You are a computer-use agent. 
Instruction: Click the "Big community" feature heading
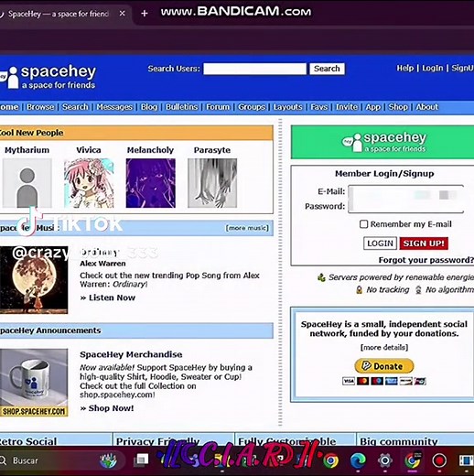point(399,441)
